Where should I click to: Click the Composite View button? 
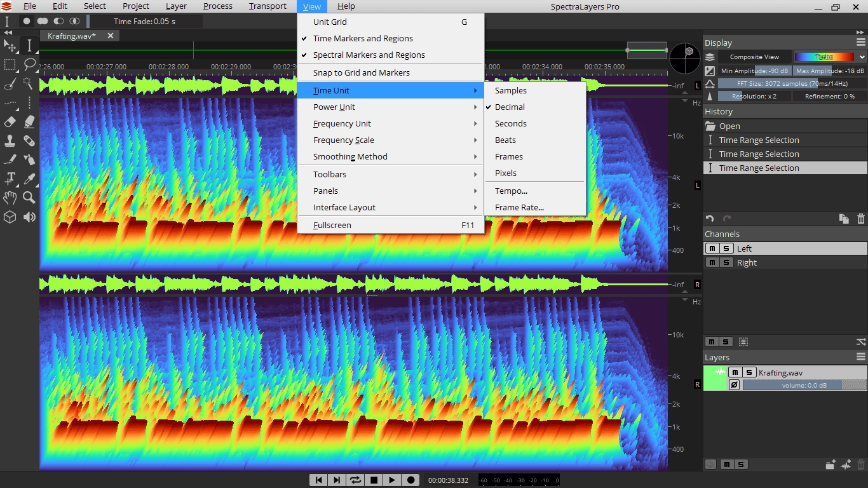click(754, 57)
